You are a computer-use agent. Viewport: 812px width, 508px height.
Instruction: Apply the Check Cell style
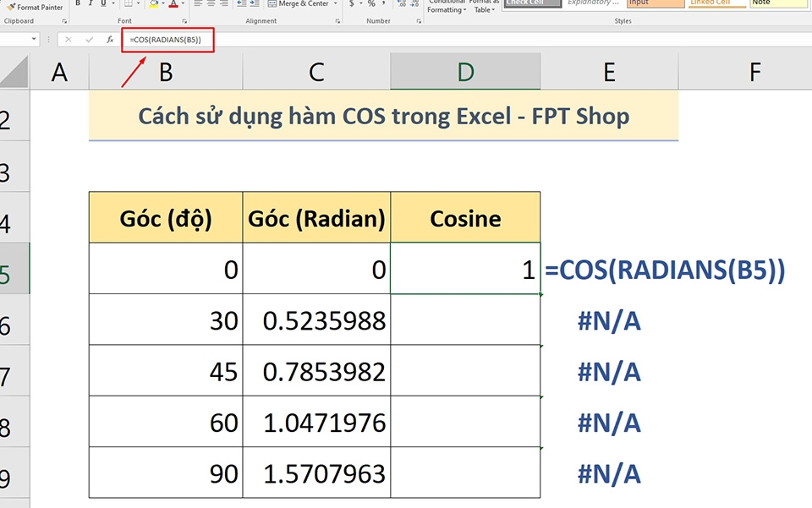pyautogui.click(x=535, y=3)
